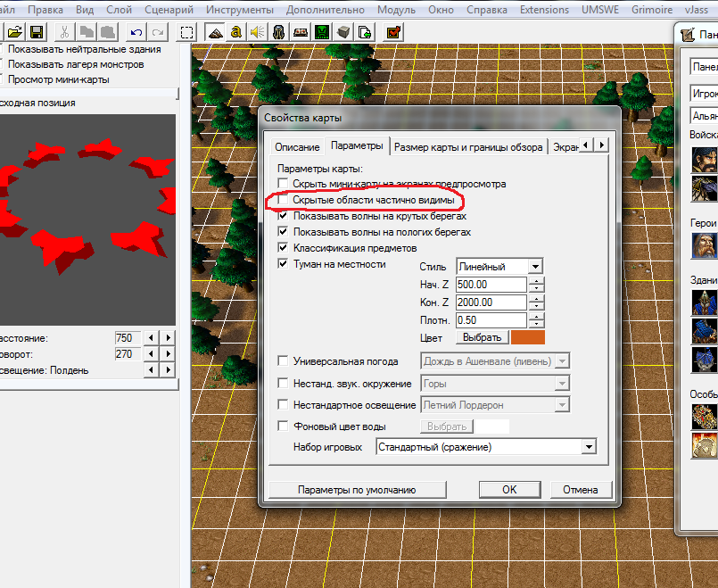Viewport: 718px width, 588px height.
Task: Increase Расстояние with right arrow
Action: point(168,337)
